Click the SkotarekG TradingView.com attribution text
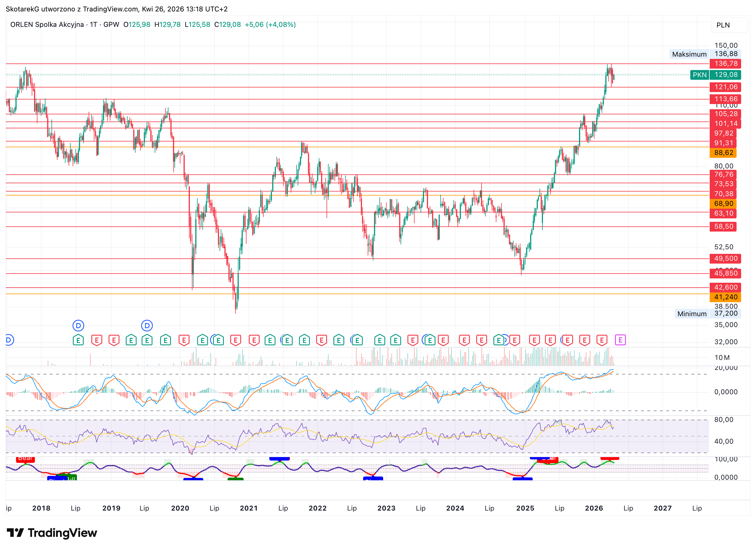Viewport: 756px width, 550px height. [117, 9]
